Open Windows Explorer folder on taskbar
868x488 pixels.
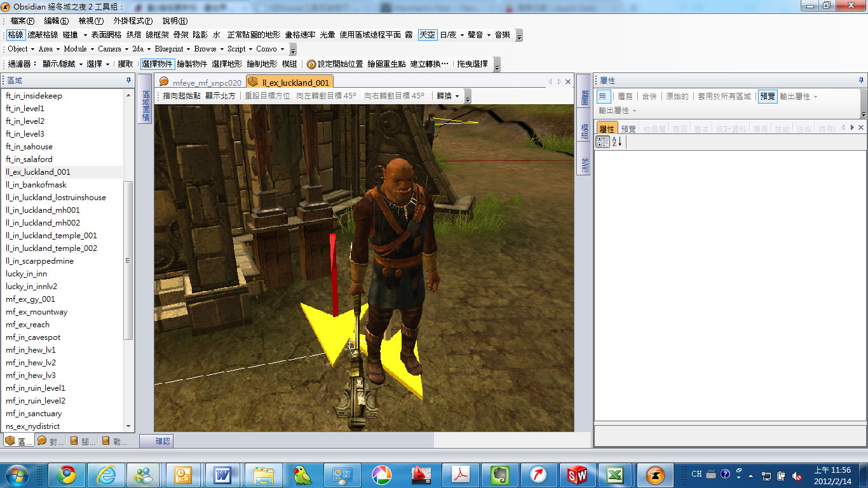pyautogui.click(x=262, y=475)
